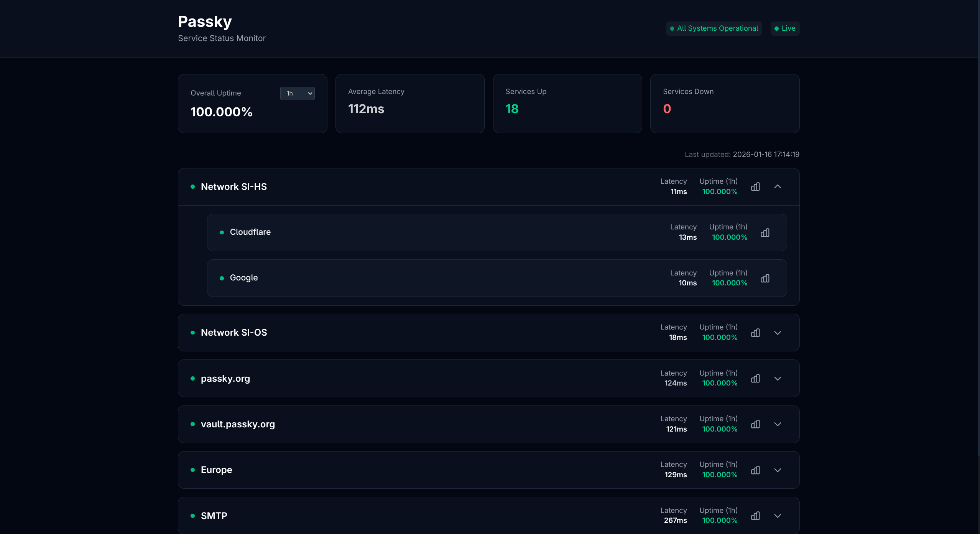
Task: Open the Google service chart icon
Action: (x=765, y=279)
